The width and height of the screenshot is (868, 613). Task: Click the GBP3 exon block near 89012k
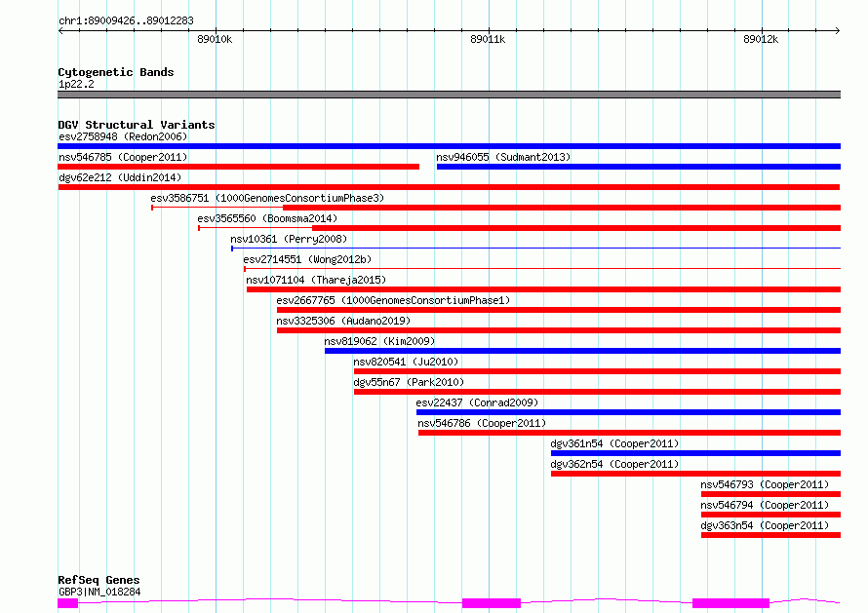(730, 603)
